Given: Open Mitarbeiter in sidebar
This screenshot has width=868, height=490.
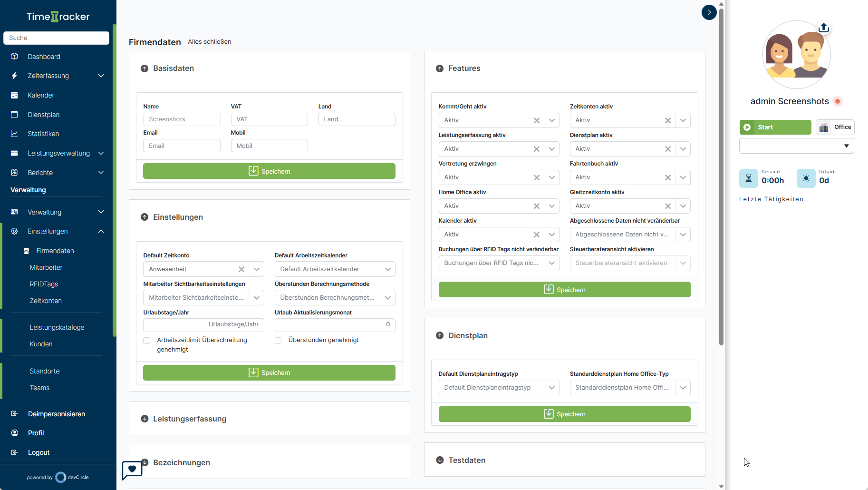Looking at the screenshot, I should click(x=46, y=267).
